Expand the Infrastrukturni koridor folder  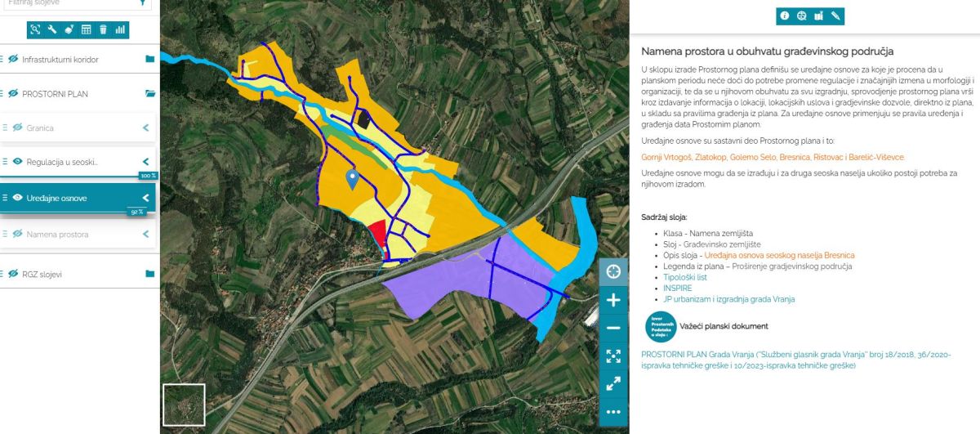pos(149,59)
